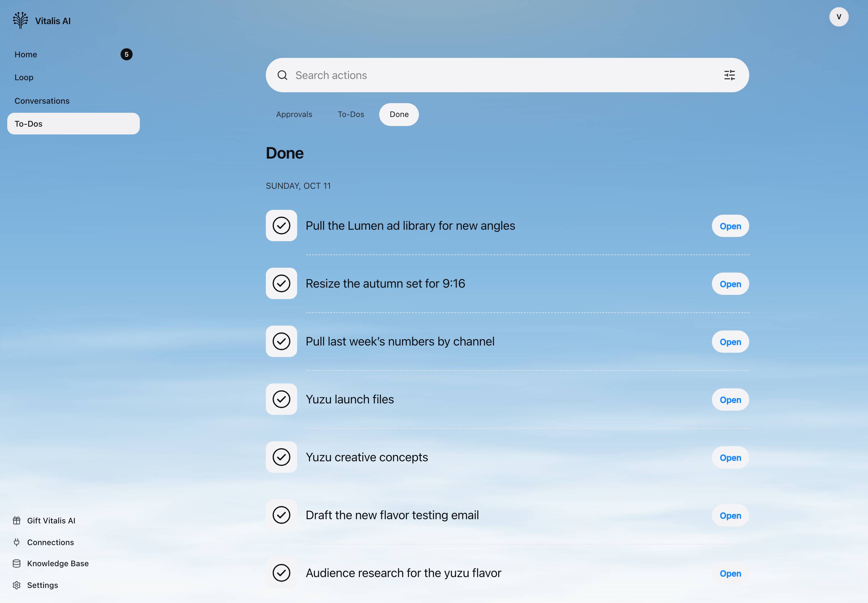The width and height of the screenshot is (868, 603).
Task: Open Settings from the sidebar
Action: [x=43, y=585]
